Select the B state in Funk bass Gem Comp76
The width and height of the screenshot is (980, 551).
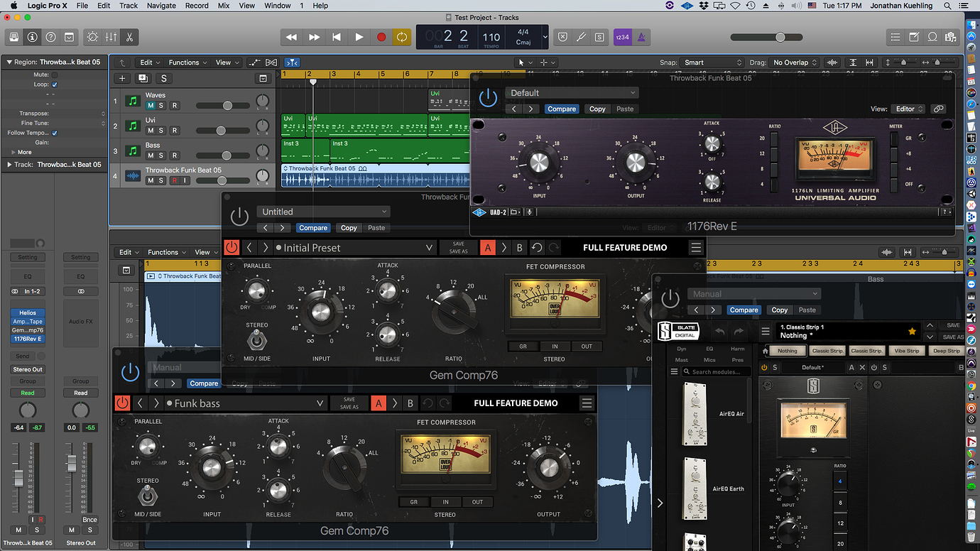tap(410, 403)
